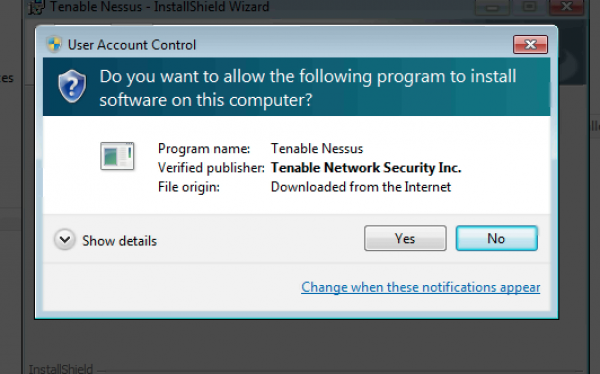Click the blue question-mark shield icon
The height and width of the screenshot is (374, 600).
(x=72, y=87)
